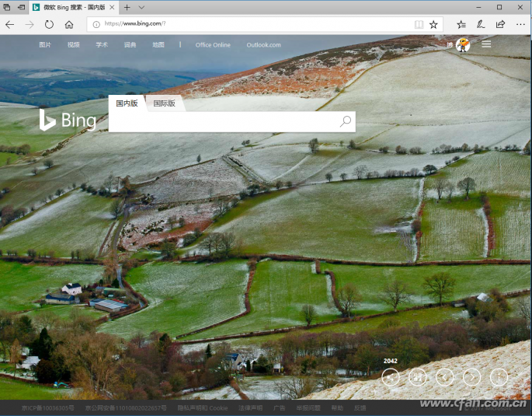The height and width of the screenshot is (416, 532).
Task: Open the image info icon
Action: pyautogui.click(x=499, y=377)
